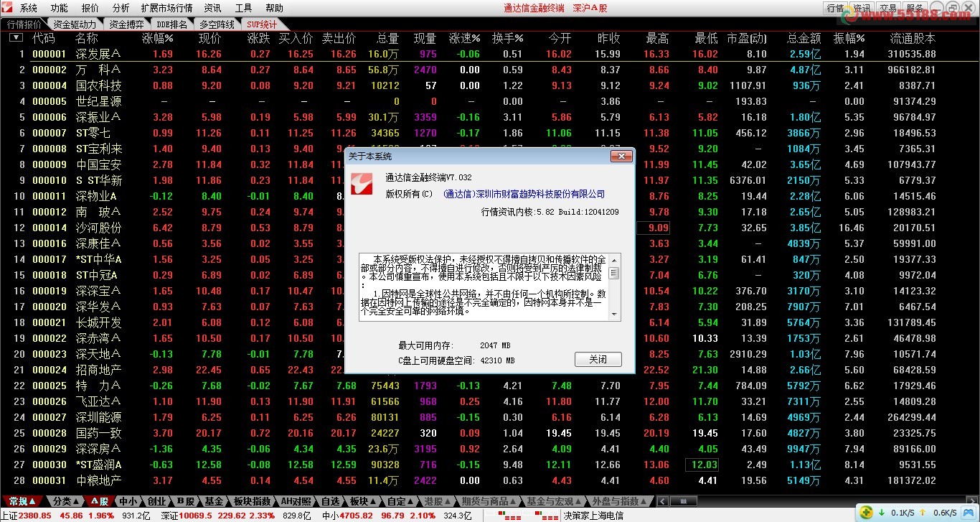Open the 工具 menu

coord(244,8)
